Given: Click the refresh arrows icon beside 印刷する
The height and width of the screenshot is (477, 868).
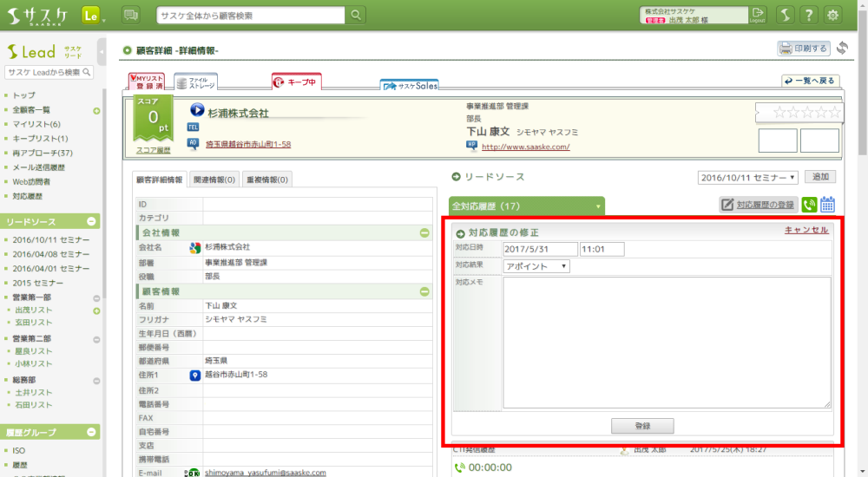Looking at the screenshot, I should pos(842,49).
